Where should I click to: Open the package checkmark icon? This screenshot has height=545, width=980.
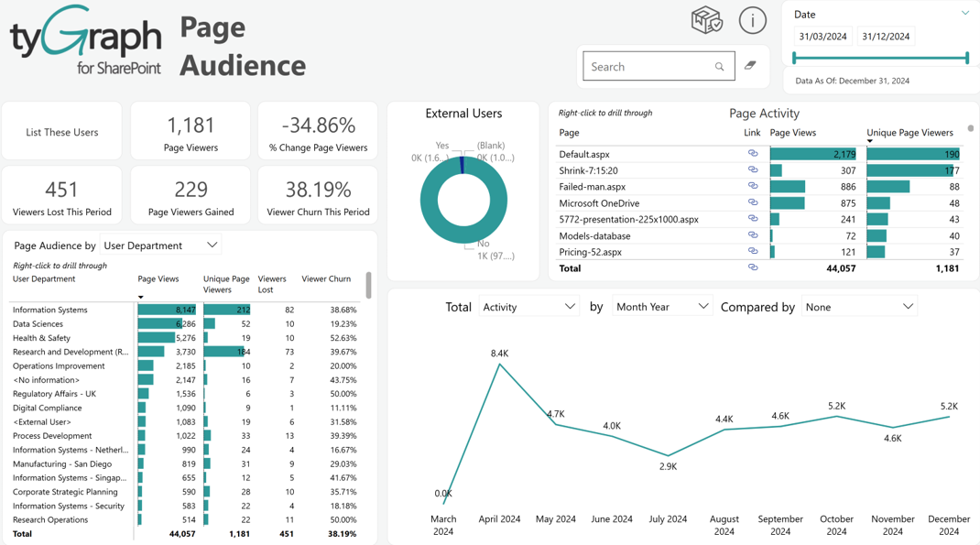pos(707,20)
